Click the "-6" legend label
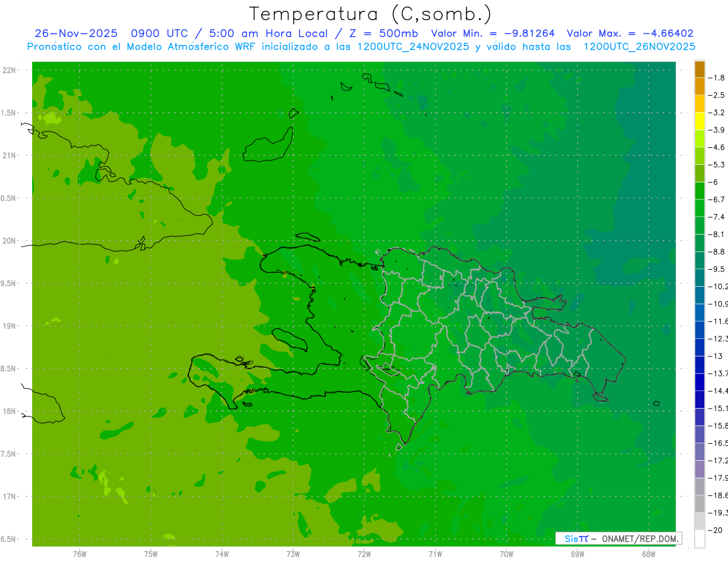This screenshot has width=728, height=562. tap(713, 182)
